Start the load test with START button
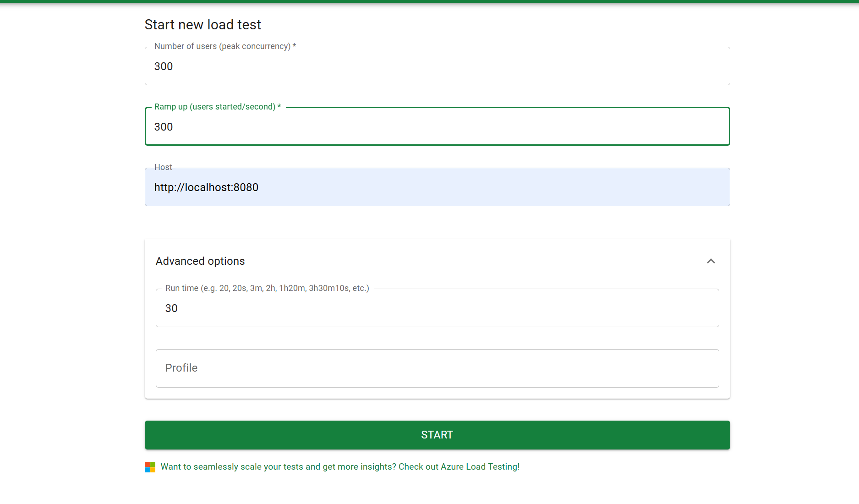 coord(437,435)
